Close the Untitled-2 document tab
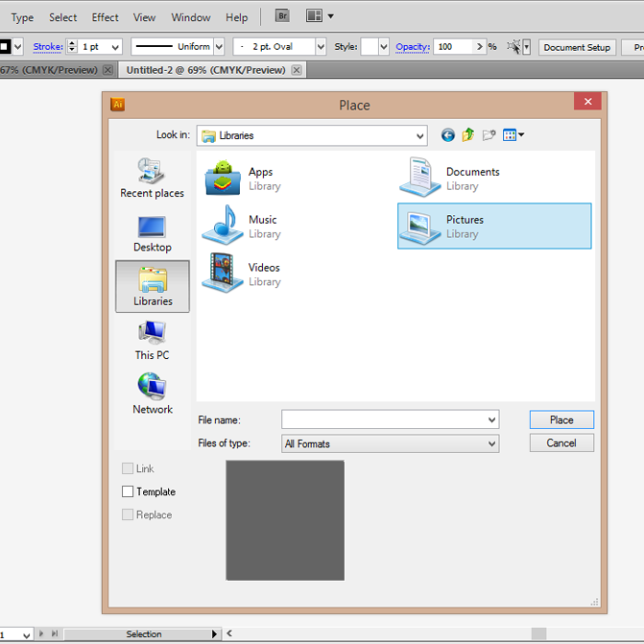This screenshot has width=644, height=644. 297,70
